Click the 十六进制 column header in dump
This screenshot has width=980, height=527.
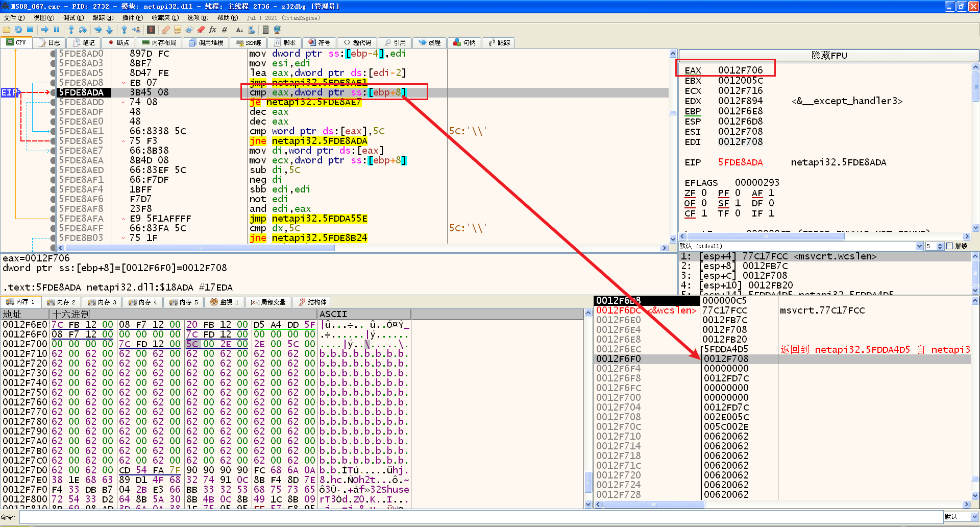[x=183, y=314]
